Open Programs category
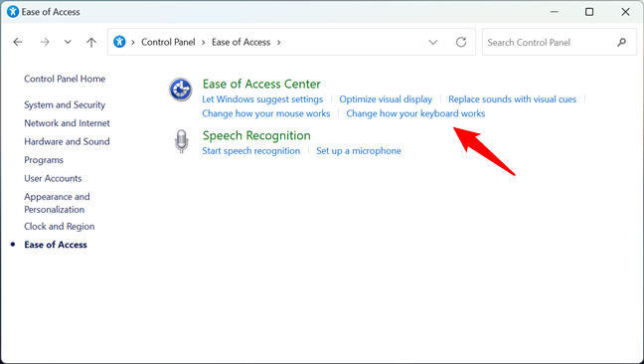The height and width of the screenshot is (364, 644). pos(44,160)
